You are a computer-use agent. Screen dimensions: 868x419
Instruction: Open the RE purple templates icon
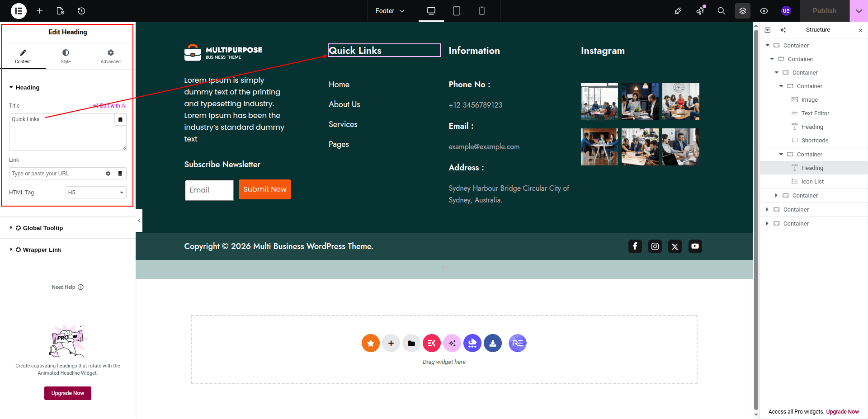pos(518,343)
